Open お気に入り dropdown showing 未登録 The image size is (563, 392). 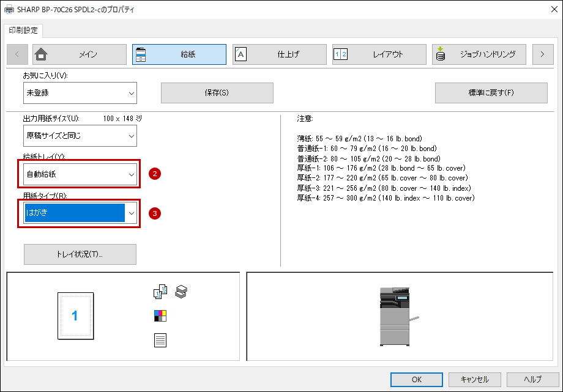(x=80, y=93)
